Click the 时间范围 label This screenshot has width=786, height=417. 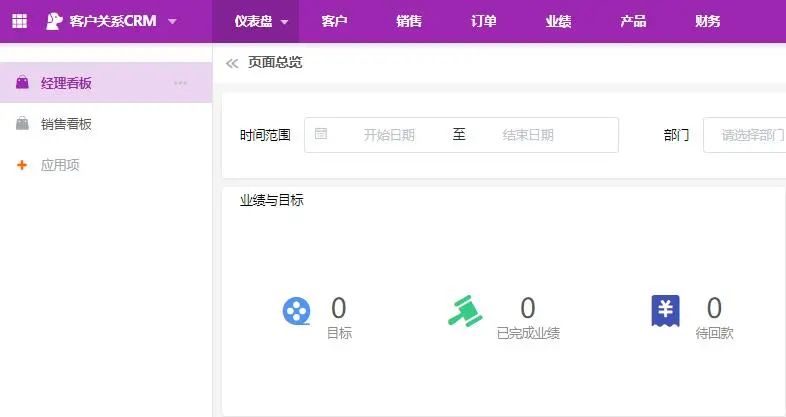coord(265,135)
